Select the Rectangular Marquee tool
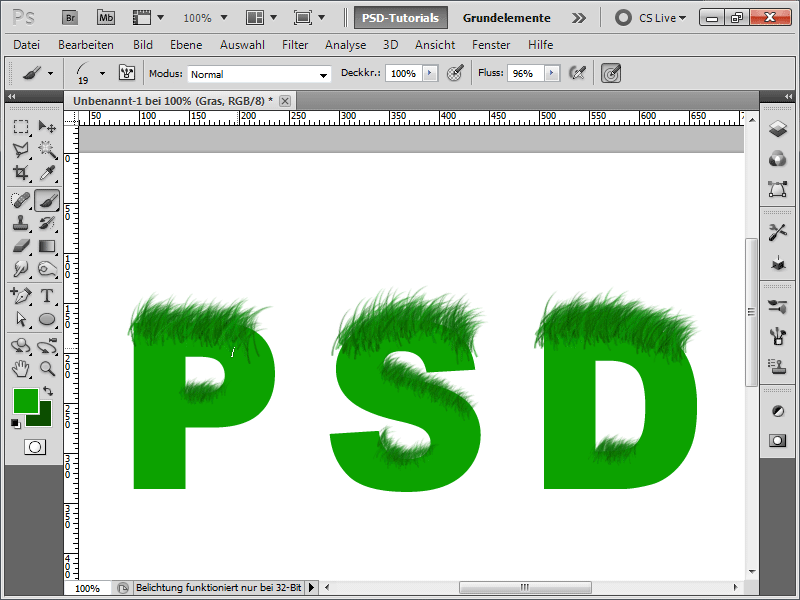 point(21,127)
